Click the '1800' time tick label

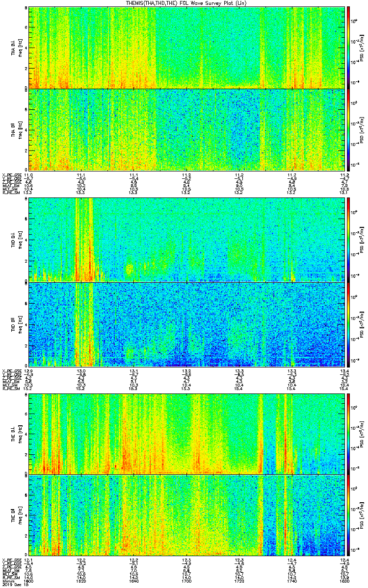(344, 581)
